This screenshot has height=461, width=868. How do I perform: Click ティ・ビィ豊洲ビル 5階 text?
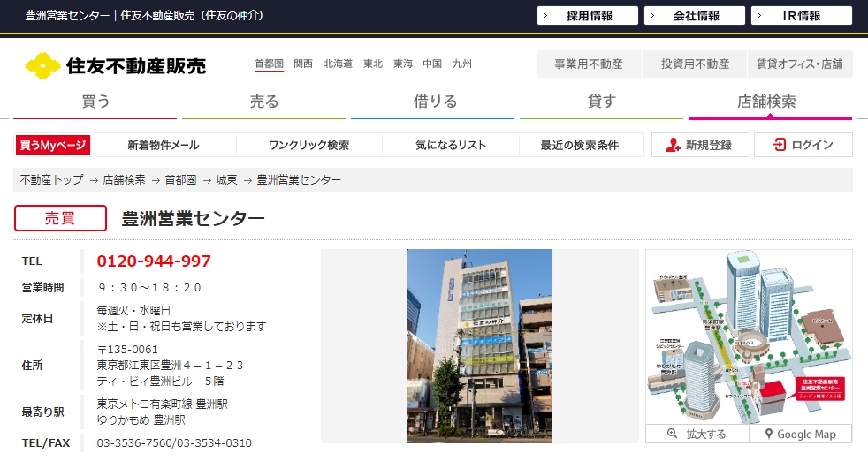pos(161,382)
